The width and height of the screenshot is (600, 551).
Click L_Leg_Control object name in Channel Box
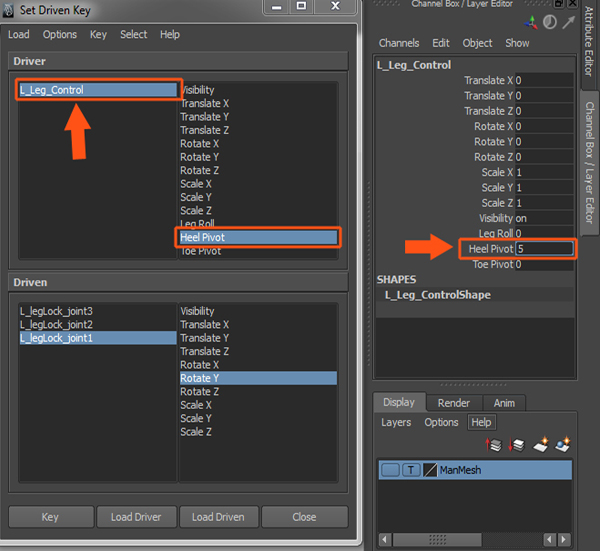[x=414, y=65]
